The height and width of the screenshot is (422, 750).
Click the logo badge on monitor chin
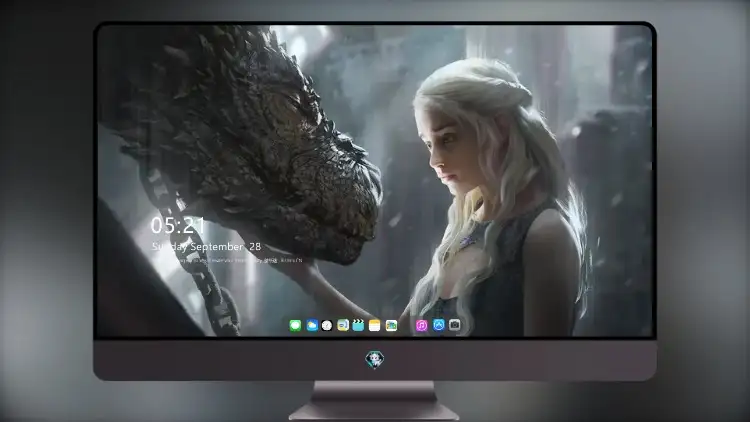(375, 359)
